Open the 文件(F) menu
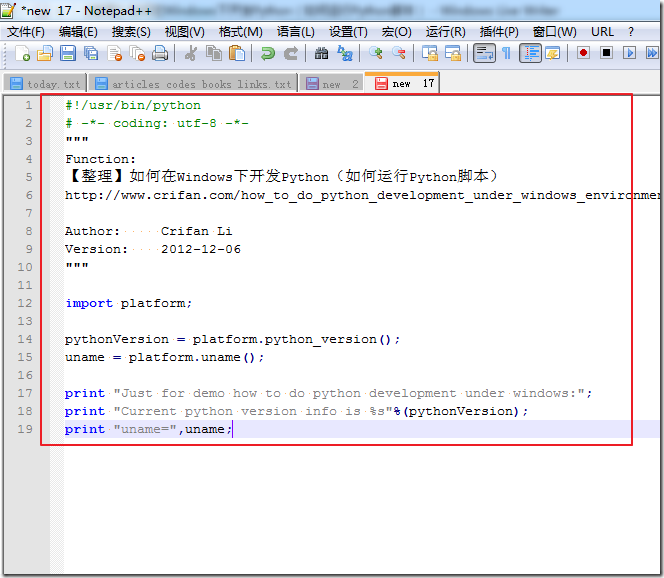The width and height of the screenshot is (664, 578). pyautogui.click(x=26, y=32)
